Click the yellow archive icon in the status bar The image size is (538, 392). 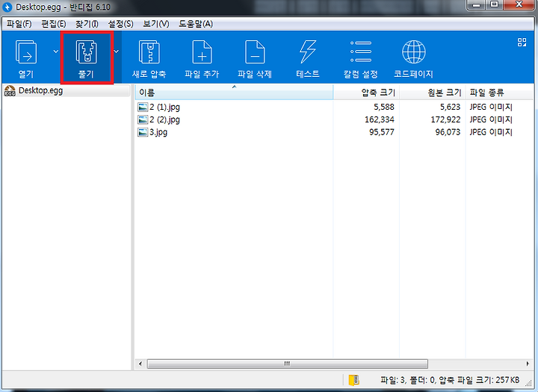(354, 380)
